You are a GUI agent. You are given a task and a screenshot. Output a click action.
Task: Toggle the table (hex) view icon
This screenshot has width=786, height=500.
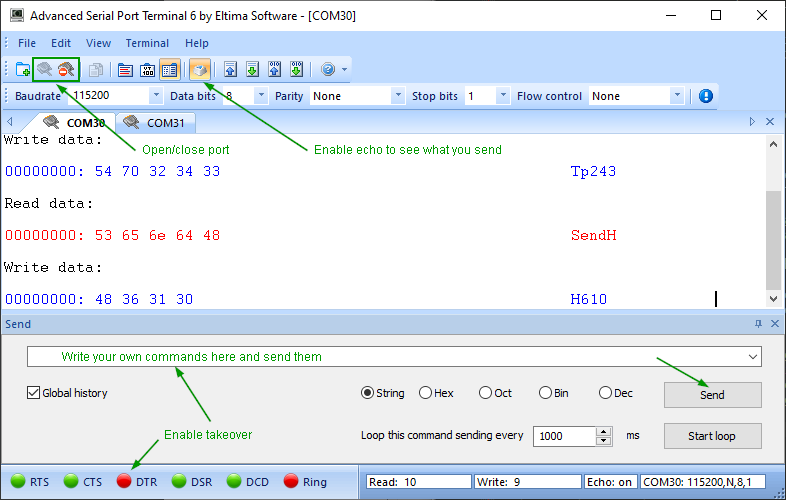click(x=169, y=69)
